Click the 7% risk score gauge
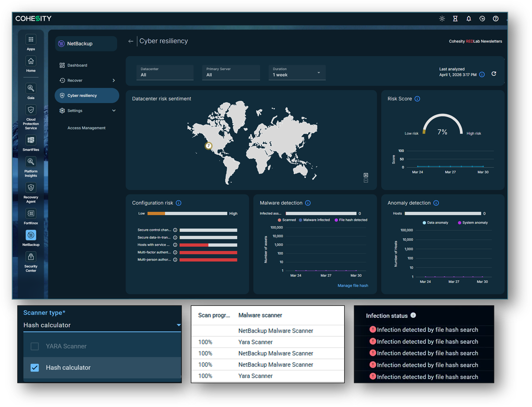This screenshot has width=532, height=407. 442,125
